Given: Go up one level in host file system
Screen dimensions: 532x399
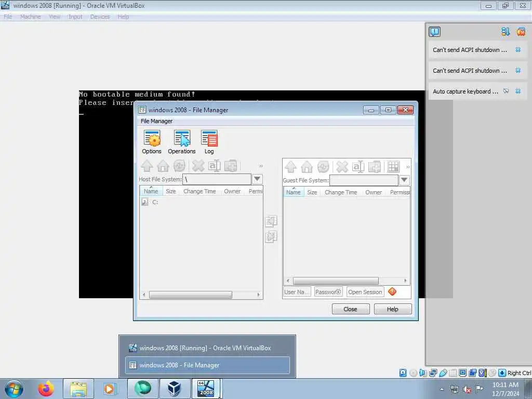Looking at the screenshot, I should (x=147, y=166).
